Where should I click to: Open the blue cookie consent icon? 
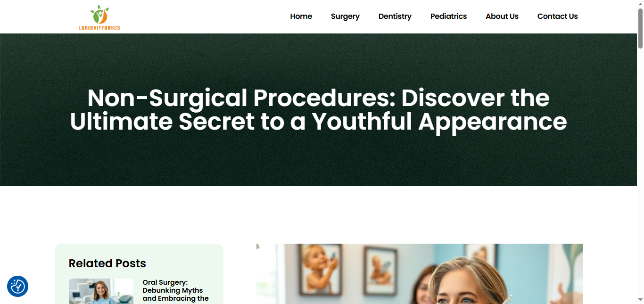[x=18, y=286]
